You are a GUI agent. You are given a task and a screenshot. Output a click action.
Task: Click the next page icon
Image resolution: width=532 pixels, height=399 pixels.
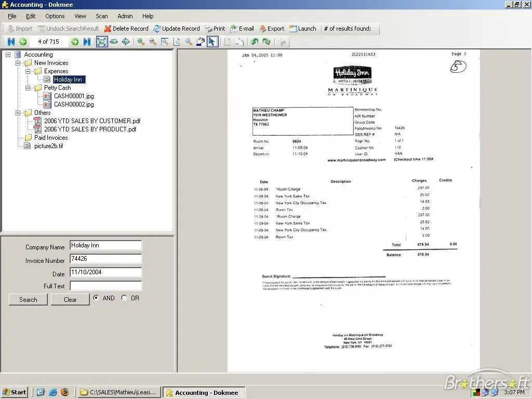240,42
